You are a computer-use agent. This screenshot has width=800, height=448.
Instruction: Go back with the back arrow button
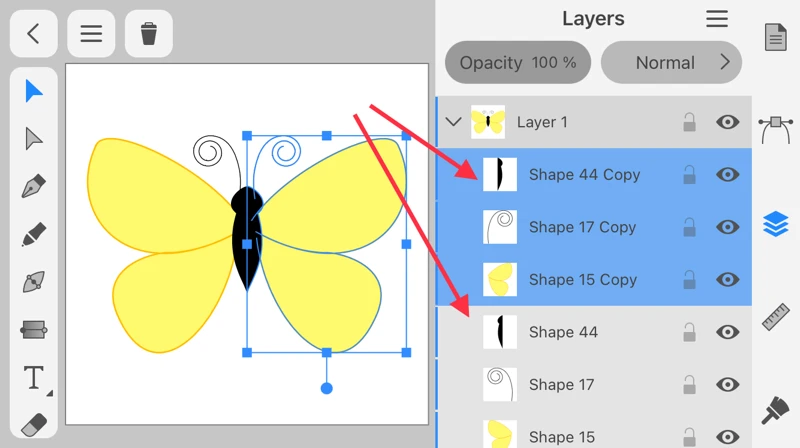click(34, 34)
